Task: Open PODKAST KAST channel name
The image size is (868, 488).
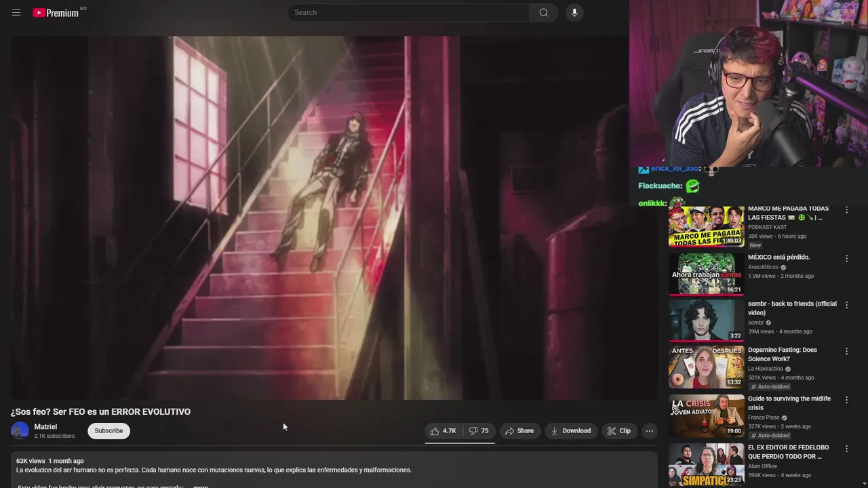Action: (x=768, y=227)
